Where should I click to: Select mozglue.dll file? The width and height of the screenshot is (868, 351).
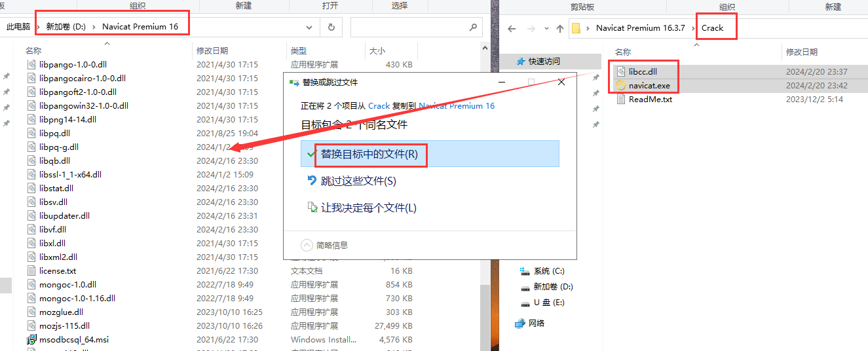click(61, 312)
